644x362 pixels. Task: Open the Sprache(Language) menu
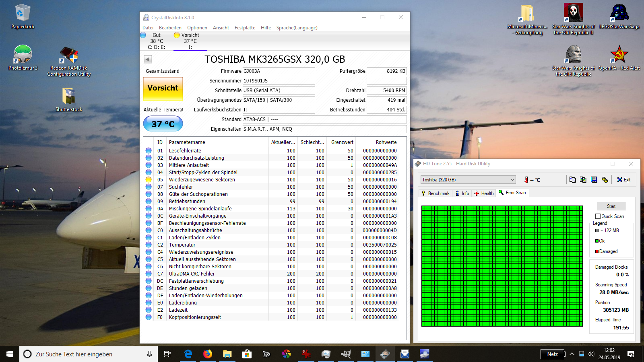[297, 28]
